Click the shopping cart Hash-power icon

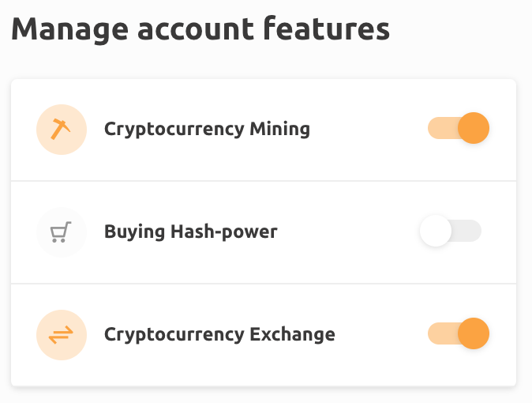pos(61,232)
